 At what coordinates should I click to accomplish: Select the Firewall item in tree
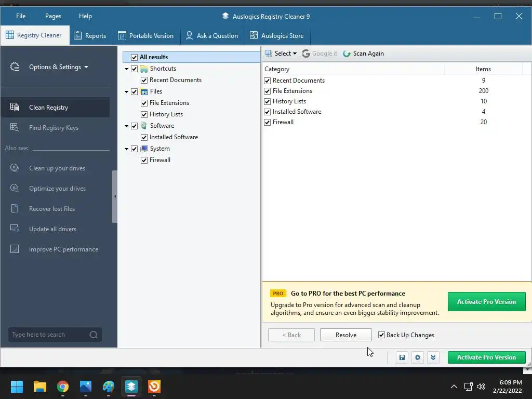tap(160, 160)
